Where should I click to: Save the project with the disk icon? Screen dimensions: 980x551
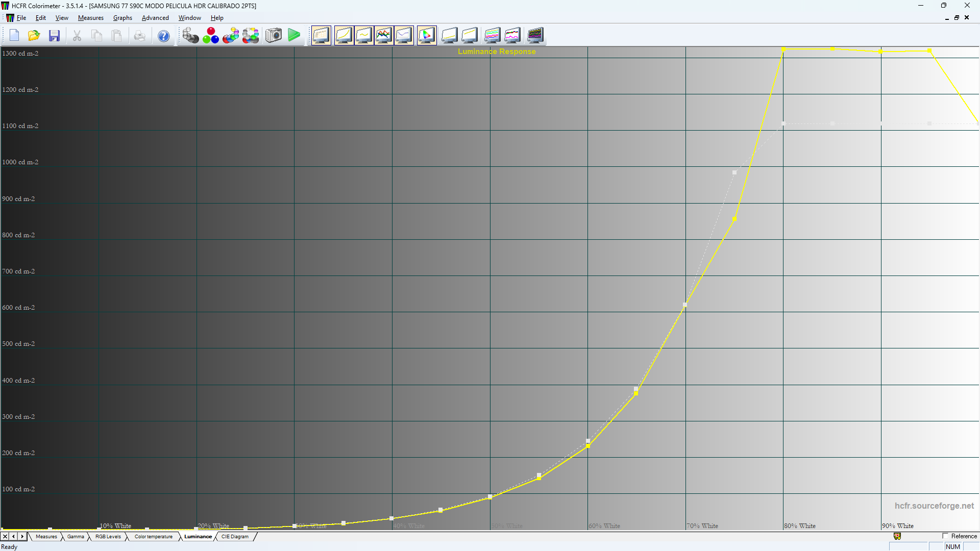click(x=54, y=35)
